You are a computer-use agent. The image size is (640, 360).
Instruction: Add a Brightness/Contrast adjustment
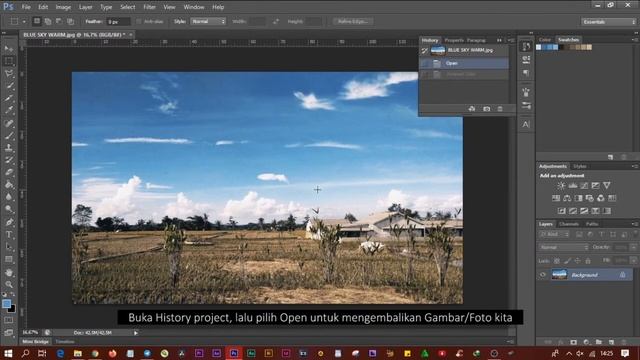(561, 186)
